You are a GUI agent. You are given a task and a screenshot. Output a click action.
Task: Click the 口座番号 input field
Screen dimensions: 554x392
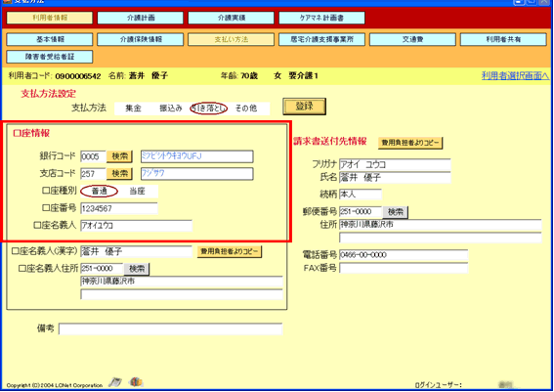point(119,208)
